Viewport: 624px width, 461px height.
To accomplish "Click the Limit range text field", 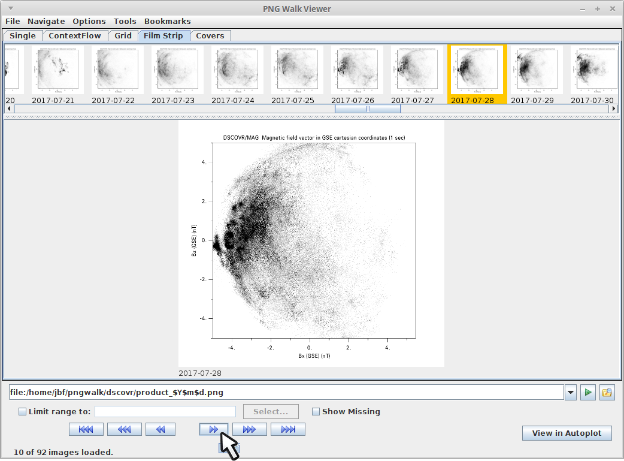I will 166,411.
